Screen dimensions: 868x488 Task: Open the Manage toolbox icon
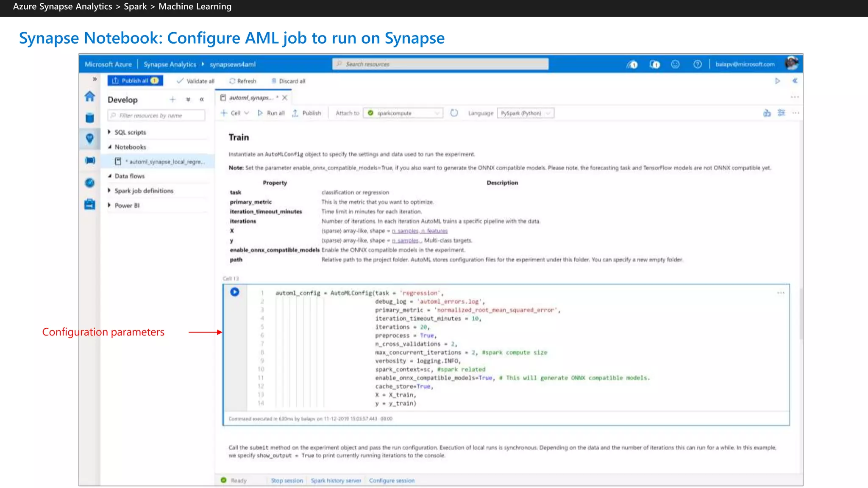click(89, 204)
